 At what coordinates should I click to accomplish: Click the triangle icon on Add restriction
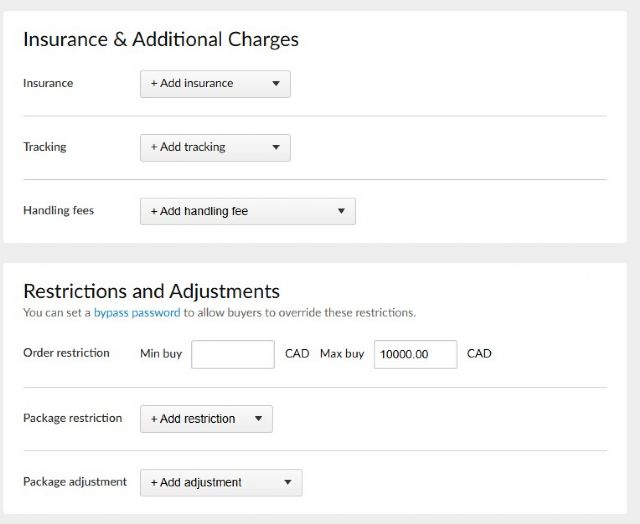tap(258, 418)
